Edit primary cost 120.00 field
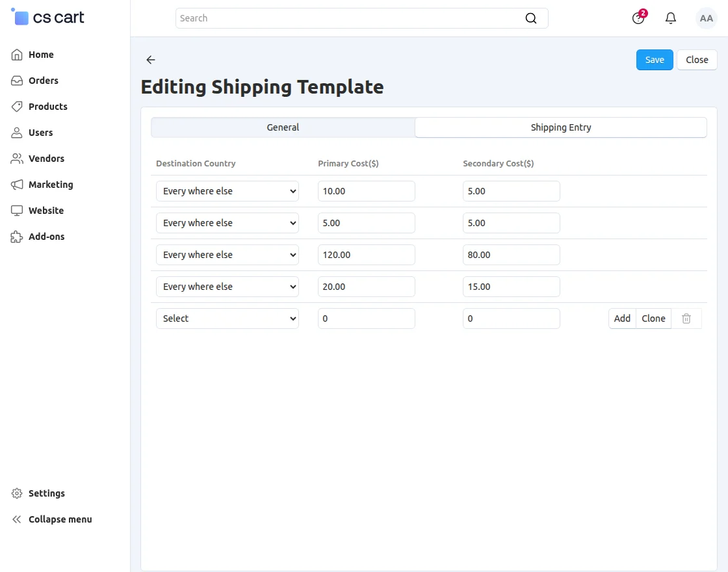The height and width of the screenshot is (572, 728). [x=367, y=255]
